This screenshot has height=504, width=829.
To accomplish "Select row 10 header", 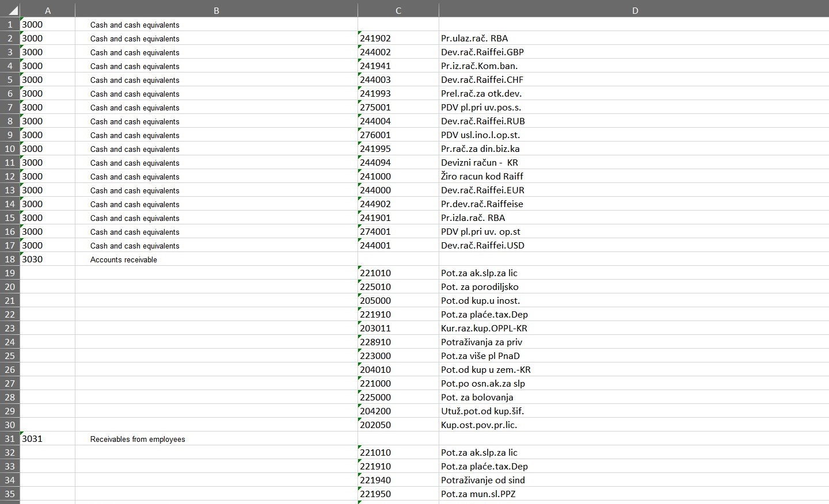I will point(10,148).
